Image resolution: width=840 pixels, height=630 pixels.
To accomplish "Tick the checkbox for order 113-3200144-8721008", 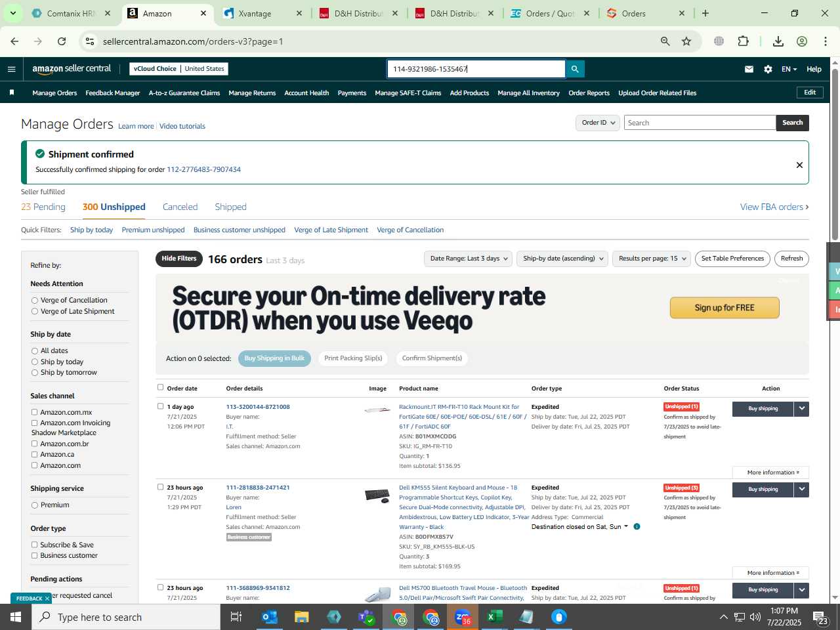I will click(x=160, y=406).
